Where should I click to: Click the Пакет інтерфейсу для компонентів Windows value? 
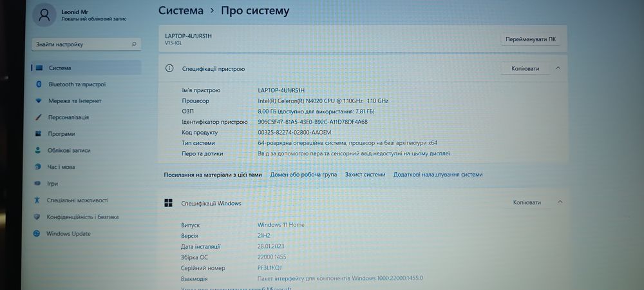(x=340, y=278)
